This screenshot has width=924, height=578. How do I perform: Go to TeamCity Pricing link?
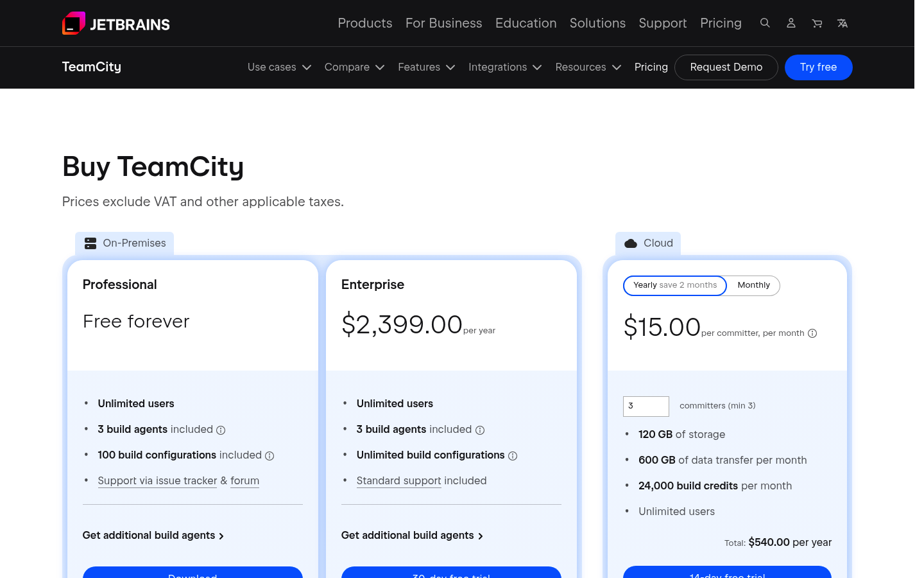pos(651,67)
